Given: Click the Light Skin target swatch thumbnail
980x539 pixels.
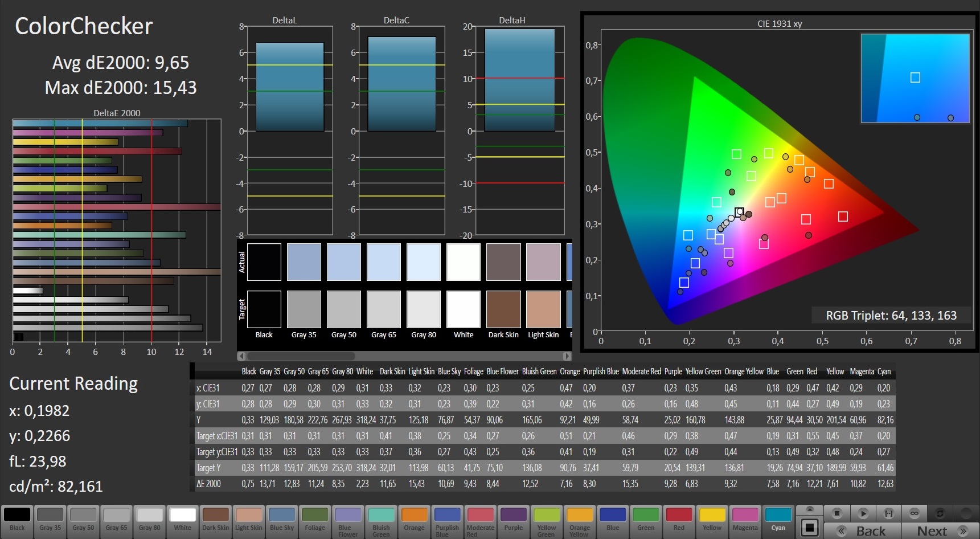Looking at the screenshot, I should 543,309.
